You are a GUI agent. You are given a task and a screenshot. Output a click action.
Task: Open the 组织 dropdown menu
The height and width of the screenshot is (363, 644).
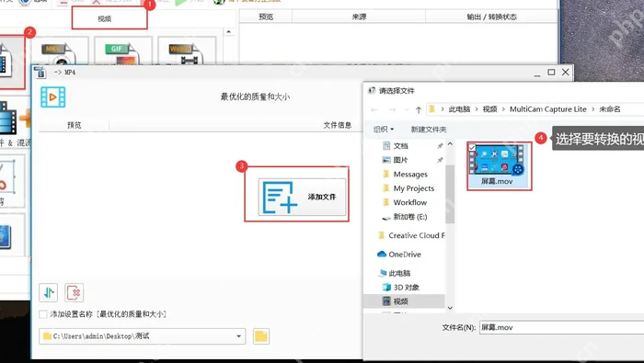click(384, 130)
